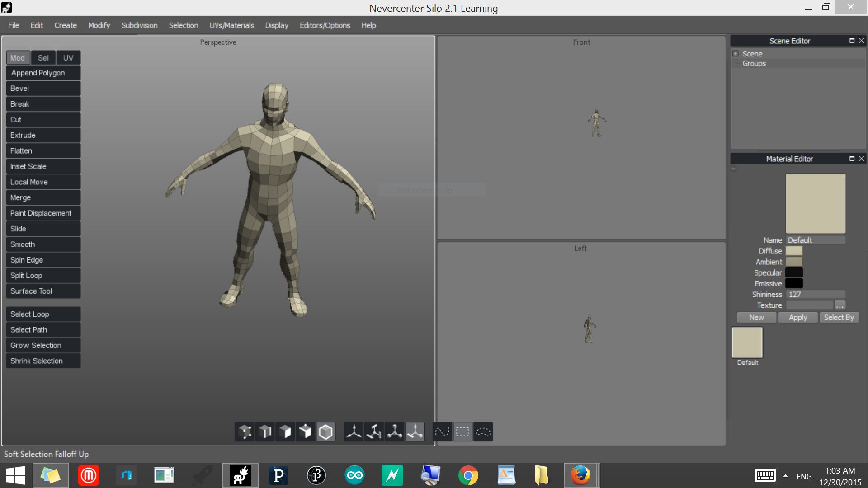Undock the Material Editor panel

(852, 159)
